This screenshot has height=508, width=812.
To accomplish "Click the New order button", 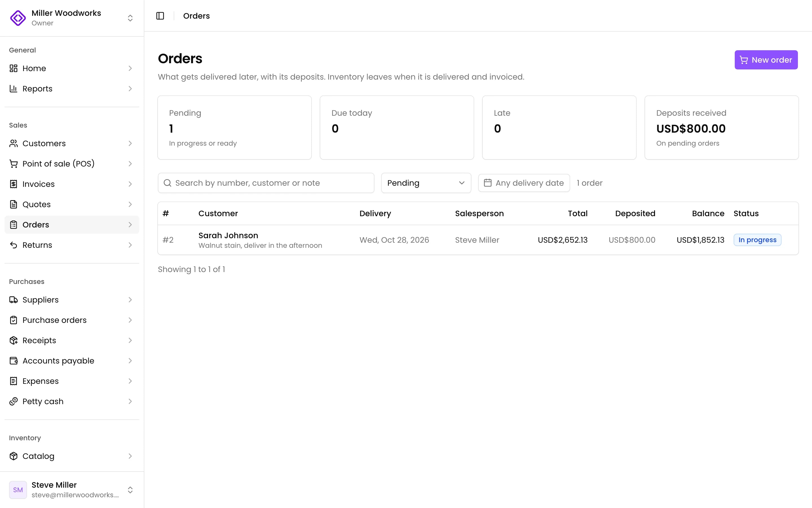I will point(766,60).
